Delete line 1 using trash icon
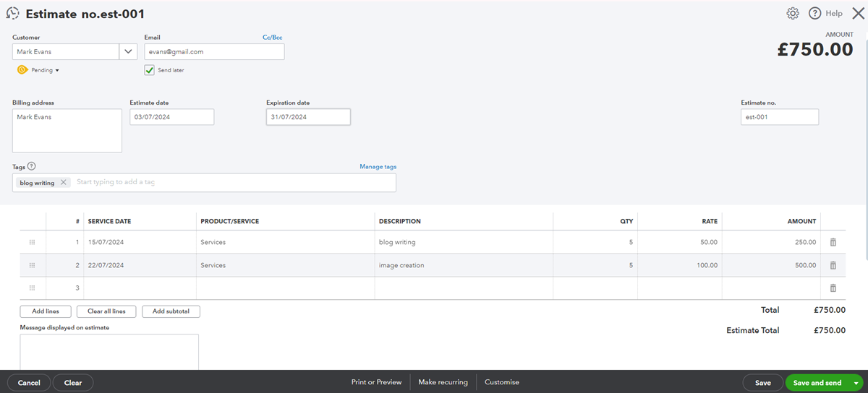The height and width of the screenshot is (393, 868). (833, 242)
